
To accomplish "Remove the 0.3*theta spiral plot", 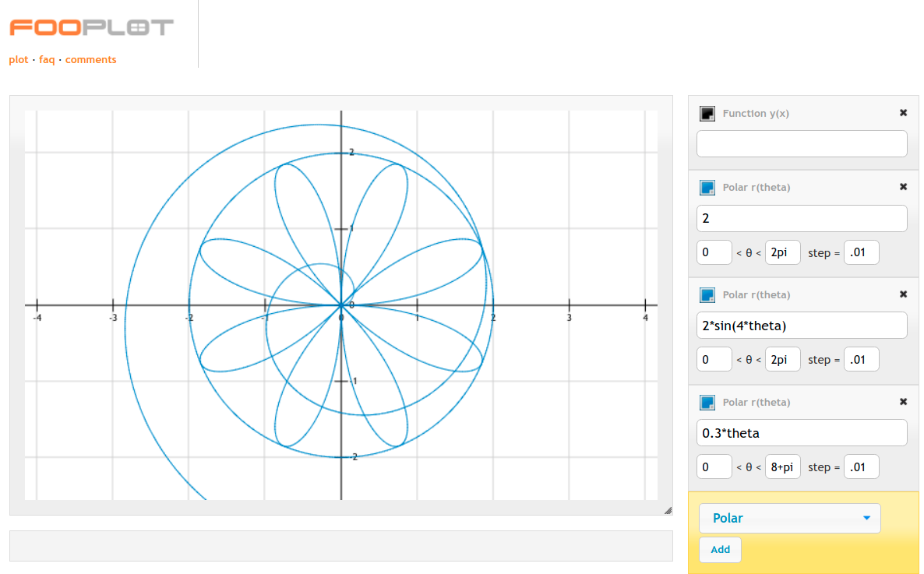I will [903, 402].
